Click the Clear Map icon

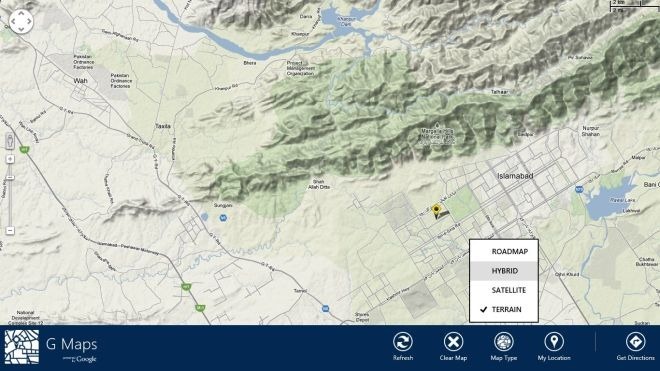453,342
